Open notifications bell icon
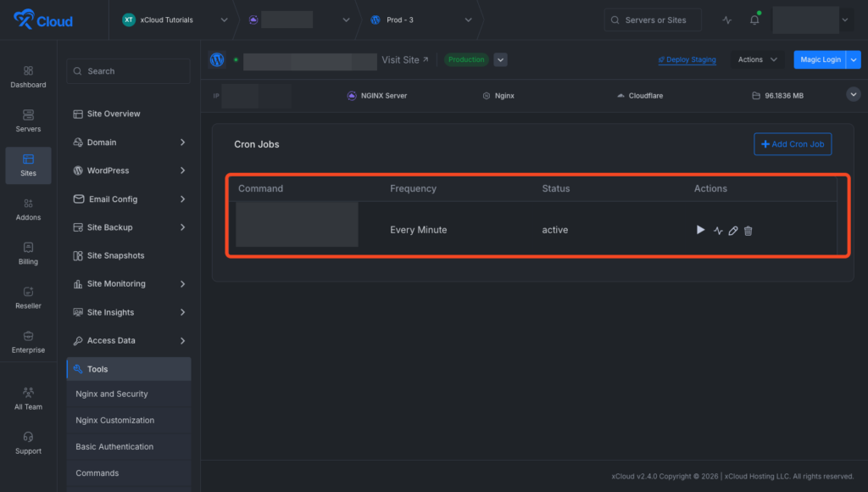The width and height of the screenshot is (868, 492). [x=754, y=20]
